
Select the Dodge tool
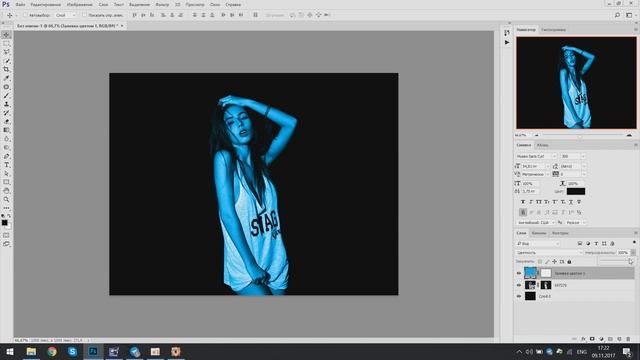(6, 147)
